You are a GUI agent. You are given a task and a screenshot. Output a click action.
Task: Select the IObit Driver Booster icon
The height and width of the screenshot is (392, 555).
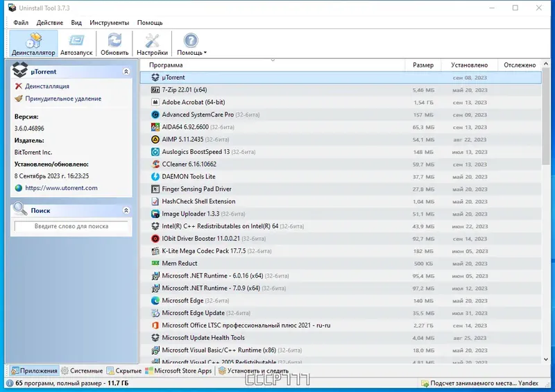155,239
